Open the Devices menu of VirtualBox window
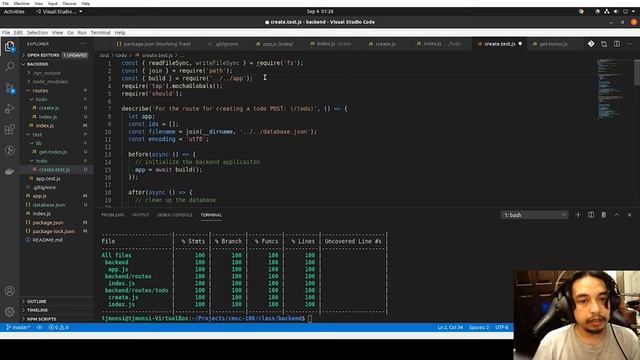The image size is (640, 360). point(69,3)
